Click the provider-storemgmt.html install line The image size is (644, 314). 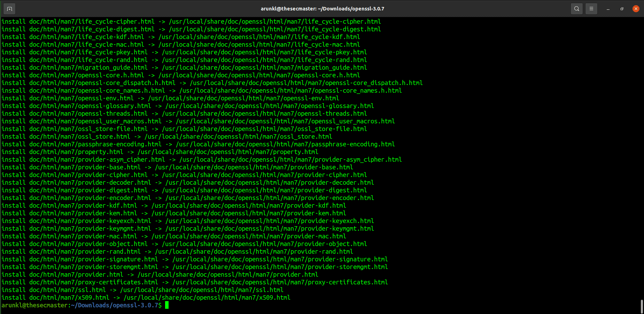click(x=195, y=267)
